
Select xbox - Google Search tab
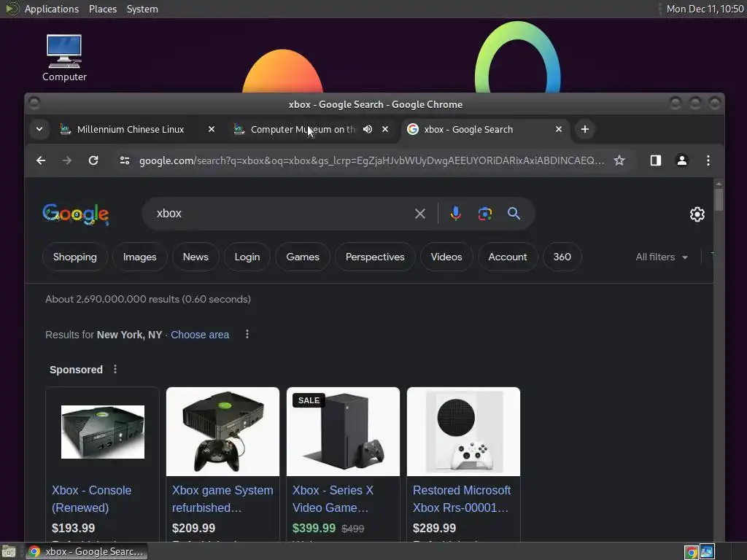pos(484,129)
